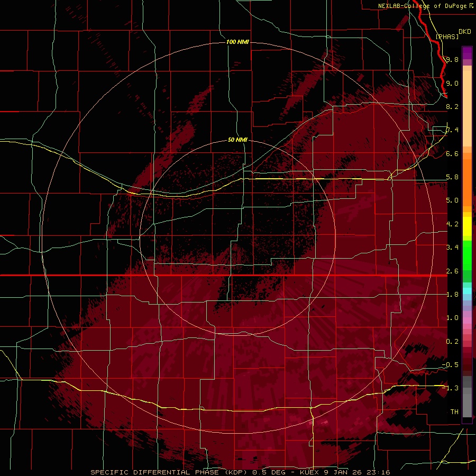The image size is (476, 476).
Task: Click the KUEX radar site identifier
Action: [309, 472]
